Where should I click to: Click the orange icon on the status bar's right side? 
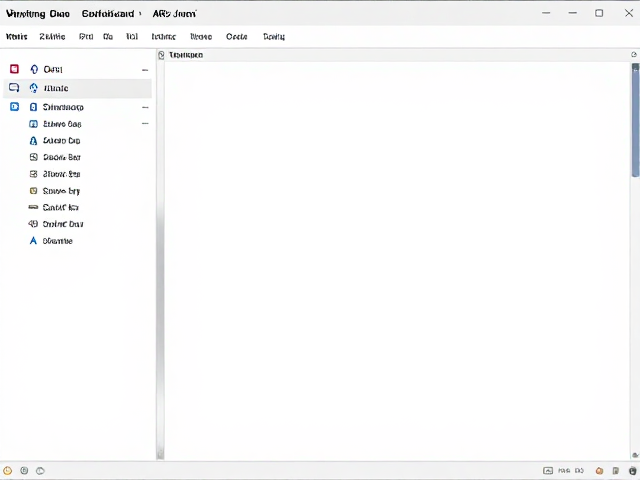tap(599, 471)
